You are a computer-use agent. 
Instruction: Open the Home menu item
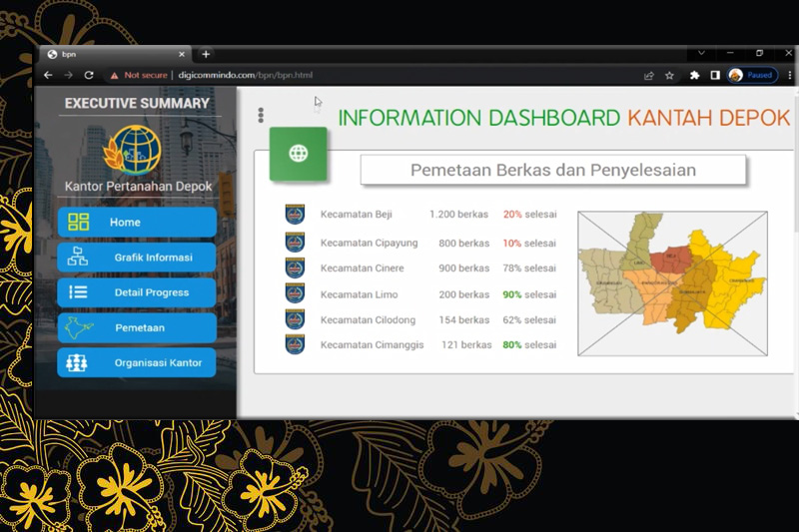[137, 223]
